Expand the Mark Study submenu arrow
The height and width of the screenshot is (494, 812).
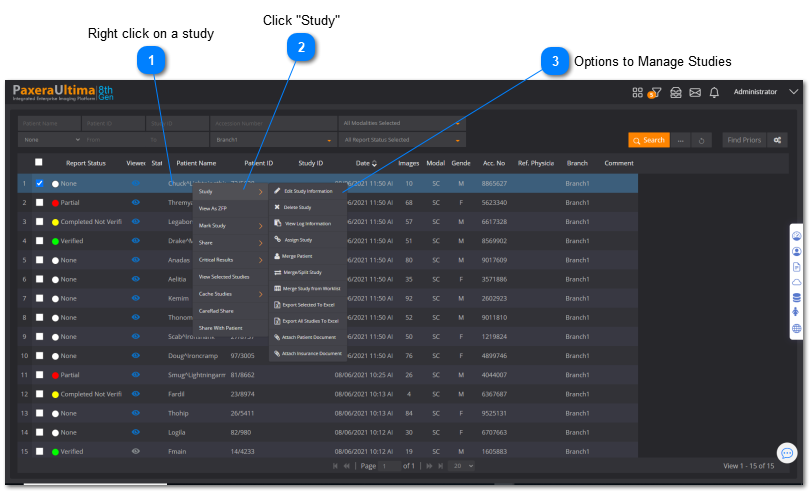[x=260, y=226]
